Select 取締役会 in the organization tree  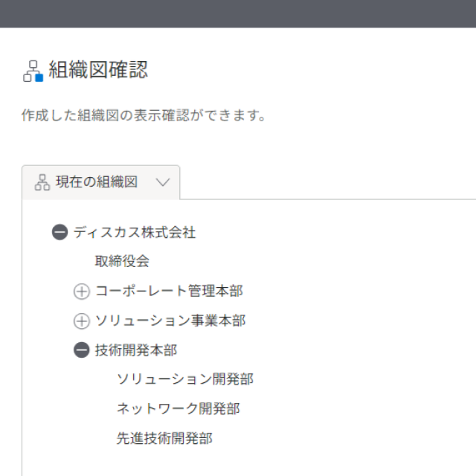(122, 261)
